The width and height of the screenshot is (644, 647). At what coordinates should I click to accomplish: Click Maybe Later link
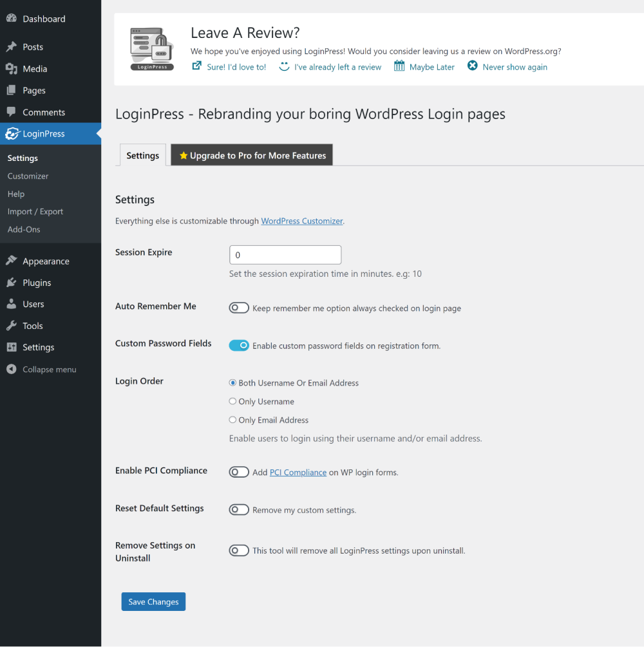click(432, 67)
